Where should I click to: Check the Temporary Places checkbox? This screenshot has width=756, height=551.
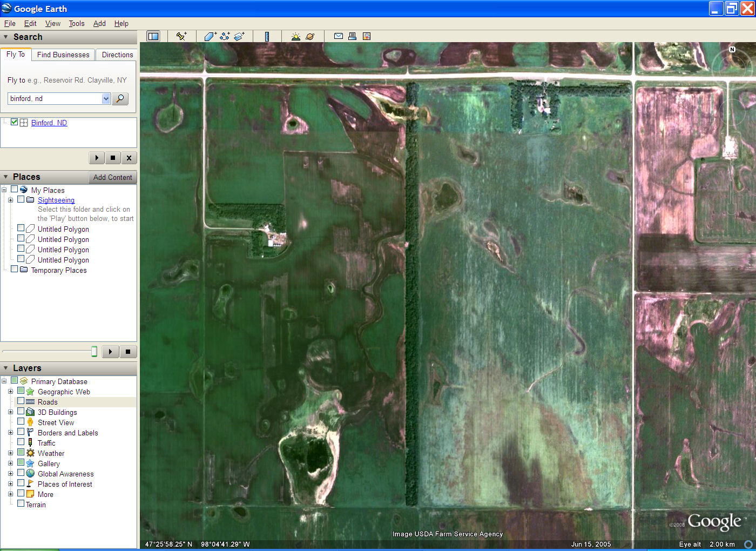tap(14, 270)
